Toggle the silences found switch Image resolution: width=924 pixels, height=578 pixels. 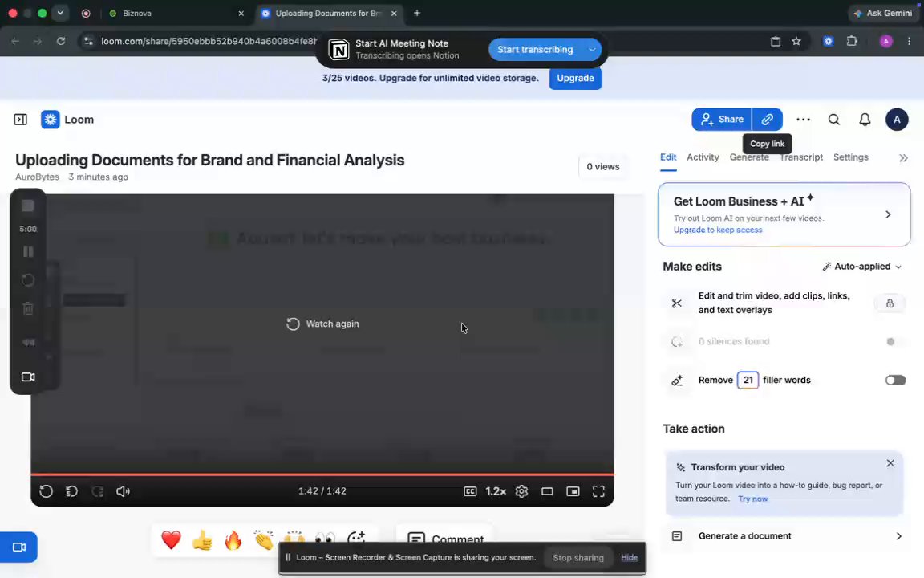coord(895,341)
